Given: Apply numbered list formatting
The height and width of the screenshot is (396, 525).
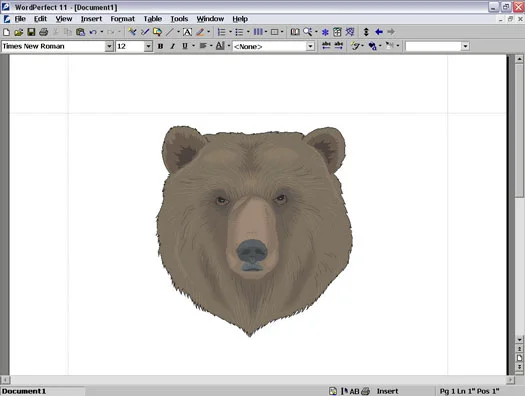Looking at the screenshot, I should [x=221, y=32].
